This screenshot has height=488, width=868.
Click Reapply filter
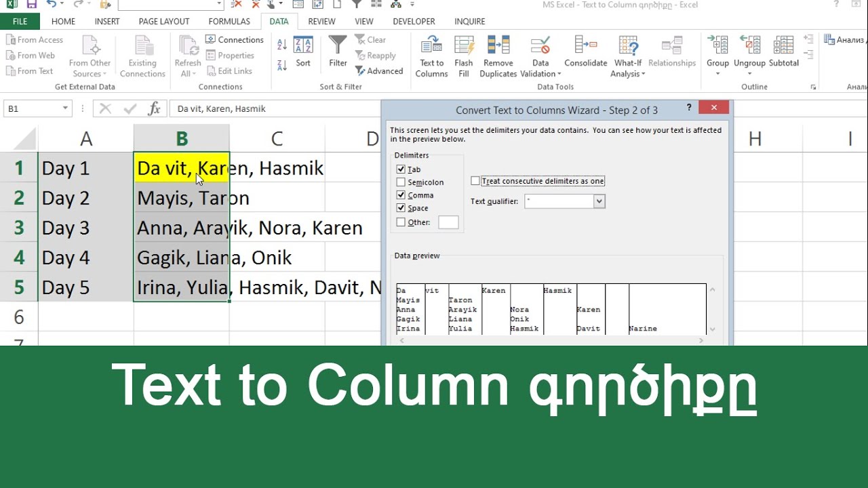click(x=375, y=56)
